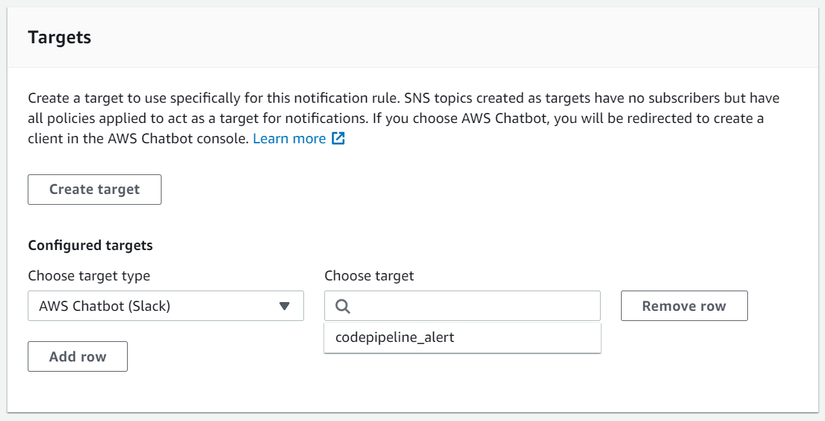
Task: Click the dropdown arrow for target type
Action: [284, 306]
